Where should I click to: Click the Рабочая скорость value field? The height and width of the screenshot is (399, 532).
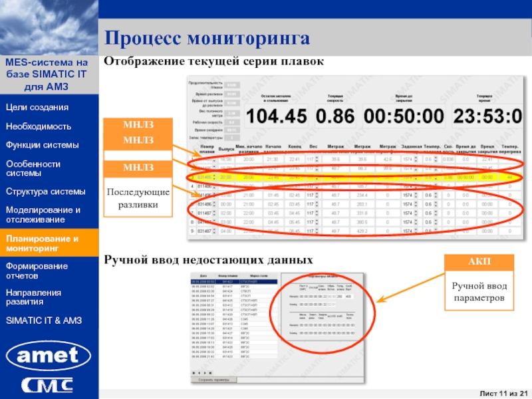coord(232,122)
